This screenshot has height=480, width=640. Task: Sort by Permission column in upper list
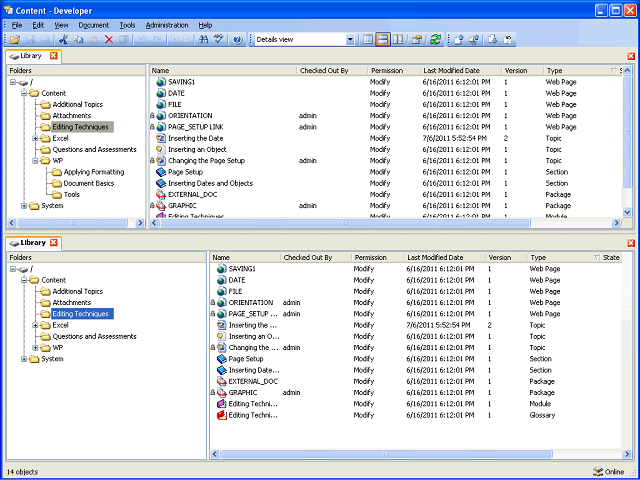point(394,71)
